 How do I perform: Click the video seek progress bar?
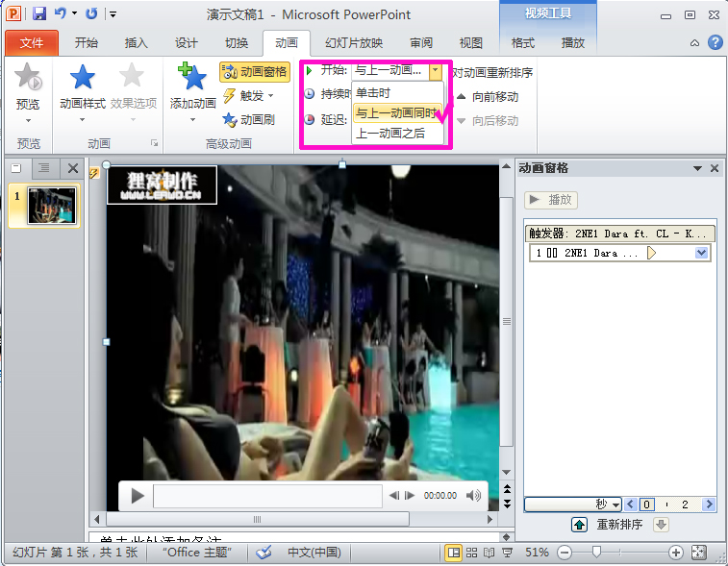[267, 496]
